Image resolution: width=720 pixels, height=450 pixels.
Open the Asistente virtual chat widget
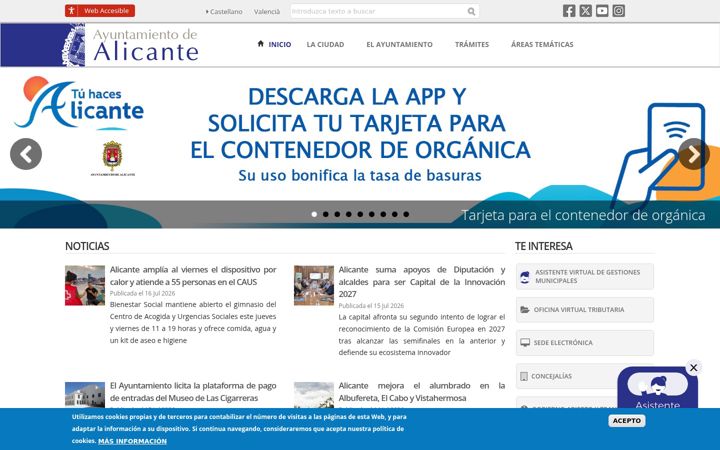(x=658, y=388)
